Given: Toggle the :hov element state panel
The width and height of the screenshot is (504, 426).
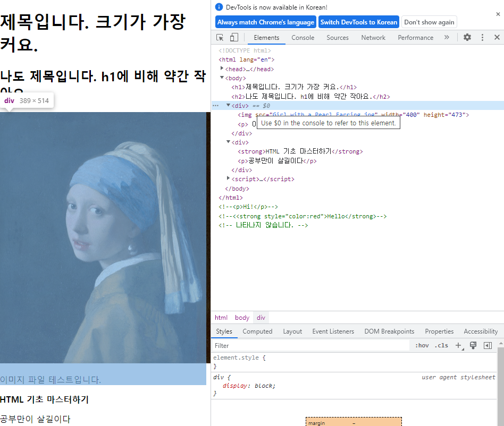Looking at the screenshot, I should (x=422, y=345).
